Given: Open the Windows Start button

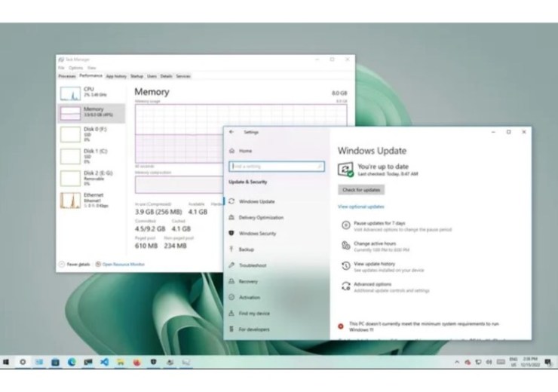Looking at the screenshot, I should click(x=6, y=362).
